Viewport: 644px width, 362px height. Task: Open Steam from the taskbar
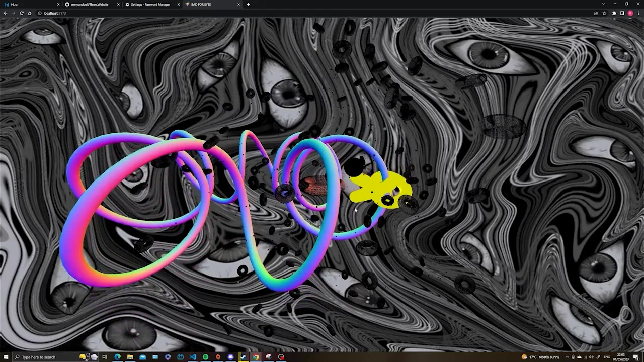click(243, 357)
